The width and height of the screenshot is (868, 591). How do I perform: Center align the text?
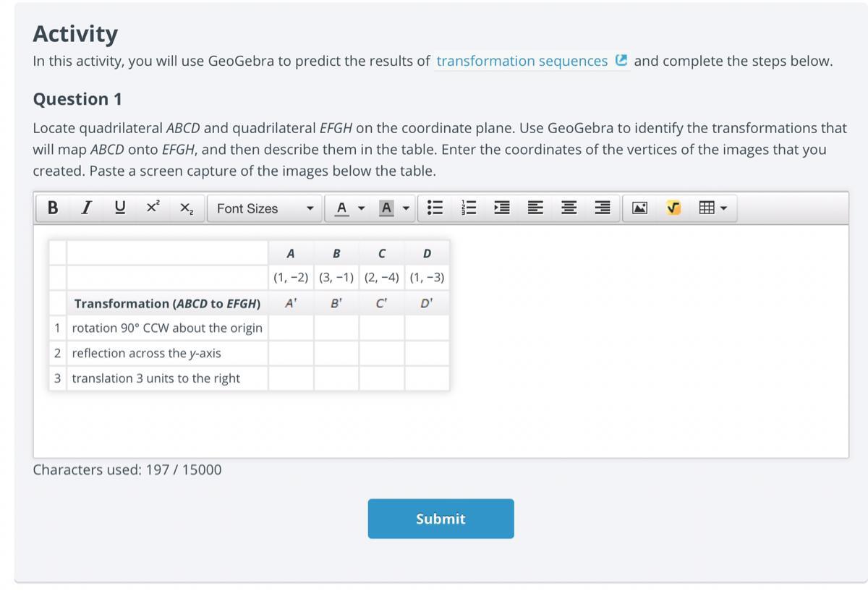click(x=569, y=208)
